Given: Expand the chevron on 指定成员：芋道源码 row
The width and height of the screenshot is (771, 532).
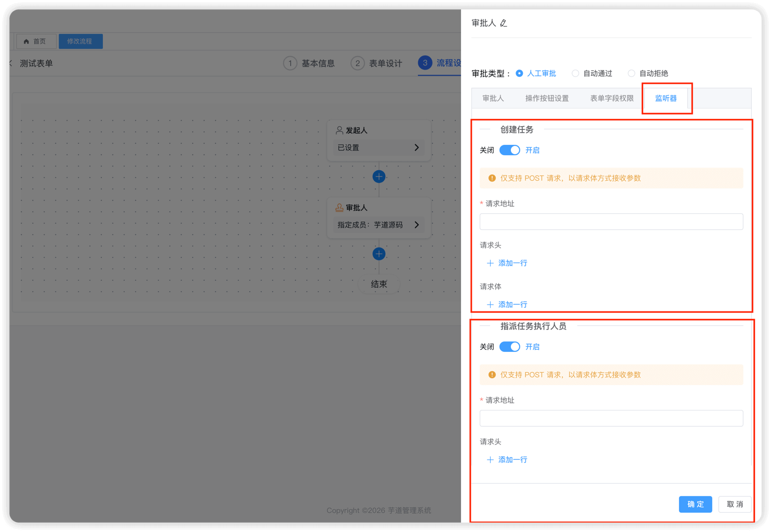Looking at the screenshot, I should coord(416,225).
